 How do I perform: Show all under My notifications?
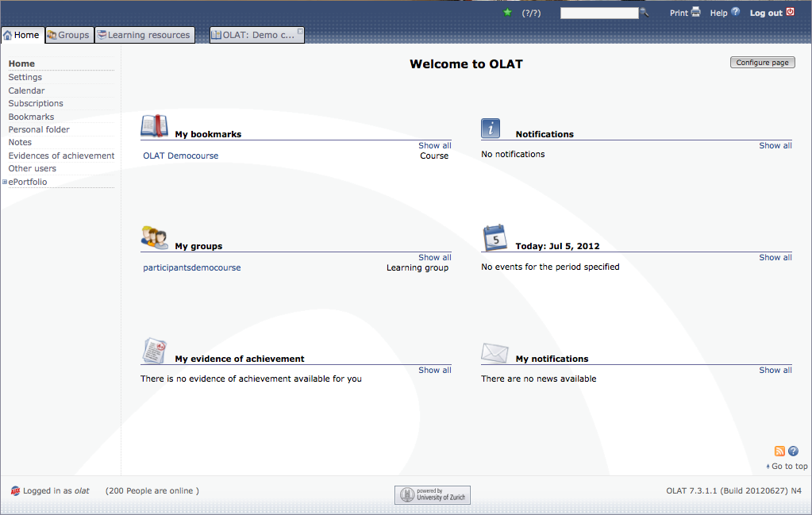point(775,370)
